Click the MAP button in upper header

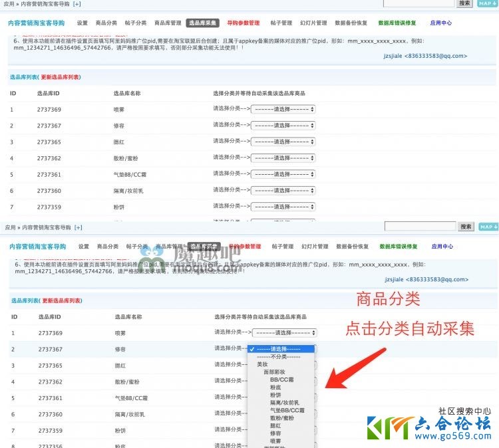click(x=487, y=3)
